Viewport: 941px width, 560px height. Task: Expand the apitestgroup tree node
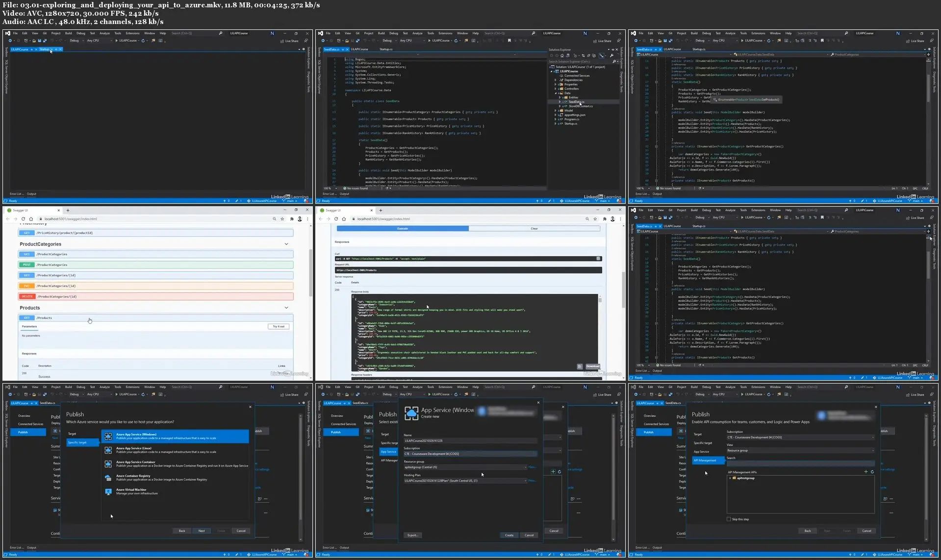(x=730, y=478)
